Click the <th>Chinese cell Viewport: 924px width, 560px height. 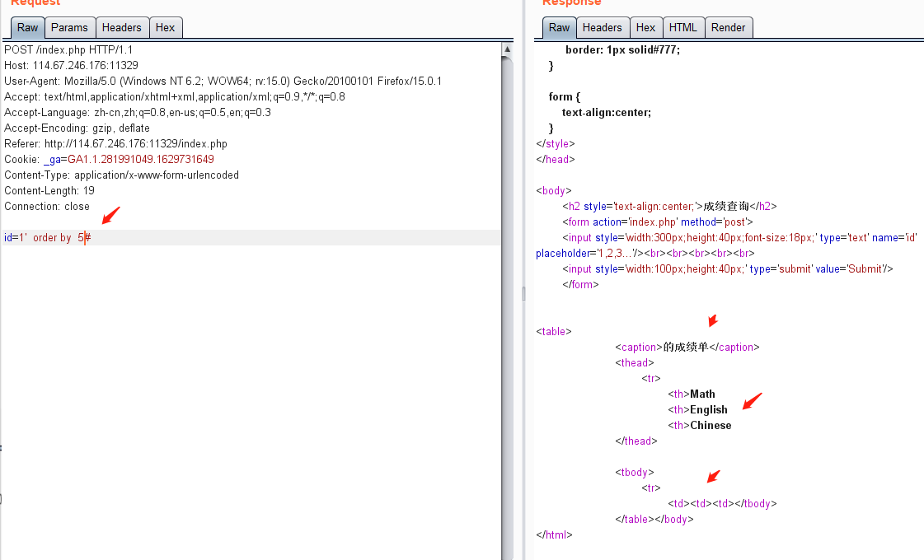[700, 425]
